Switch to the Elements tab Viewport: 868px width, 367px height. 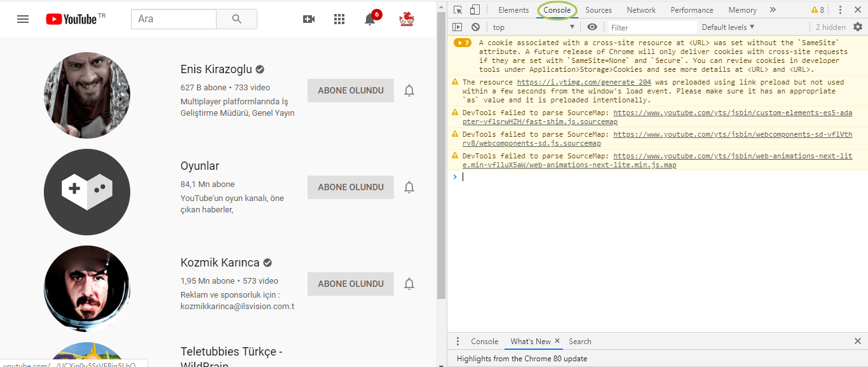click(x=513, y=10)
